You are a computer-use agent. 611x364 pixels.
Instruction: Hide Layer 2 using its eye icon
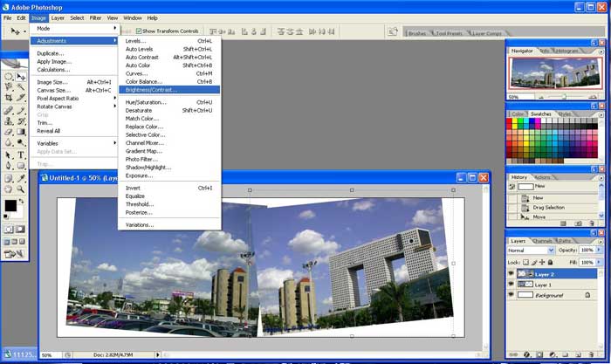pos(511,273)
